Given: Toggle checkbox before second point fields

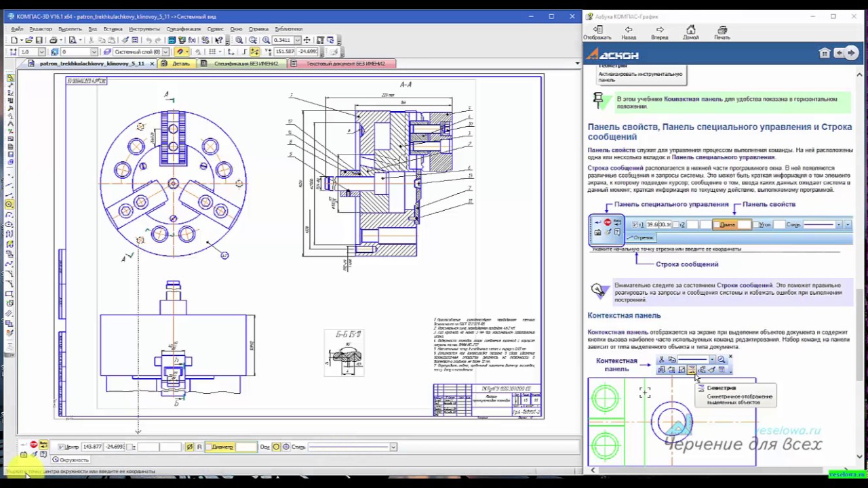Looking at the screenshot, I should (129, 447).
